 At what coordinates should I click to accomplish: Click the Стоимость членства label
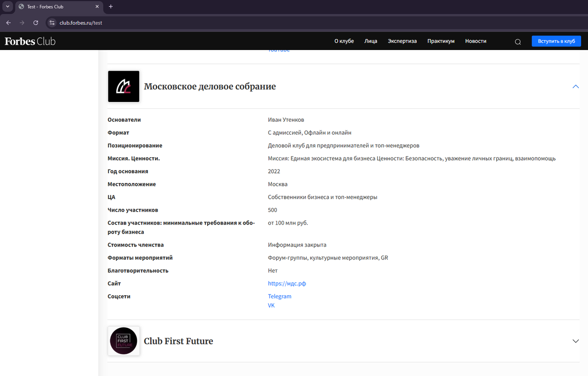(x=136, y=245)
